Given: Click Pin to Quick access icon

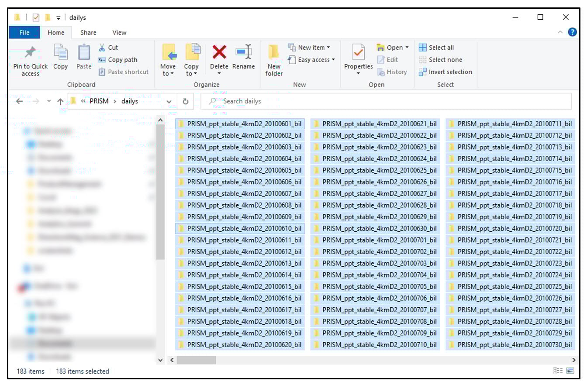Looking at the screenshot, I should [x=30, y=52].
